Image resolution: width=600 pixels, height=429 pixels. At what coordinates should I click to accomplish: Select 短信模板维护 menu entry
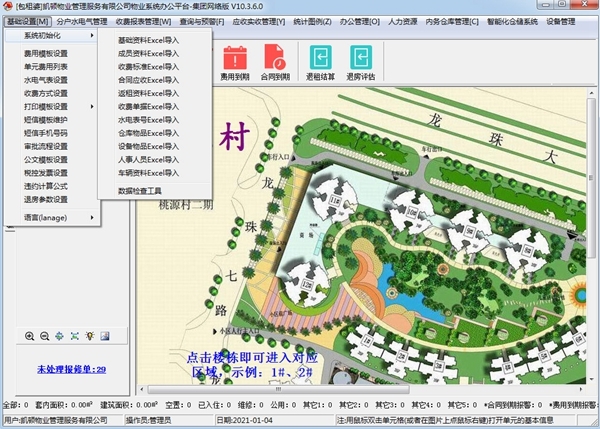click(46, 120)
